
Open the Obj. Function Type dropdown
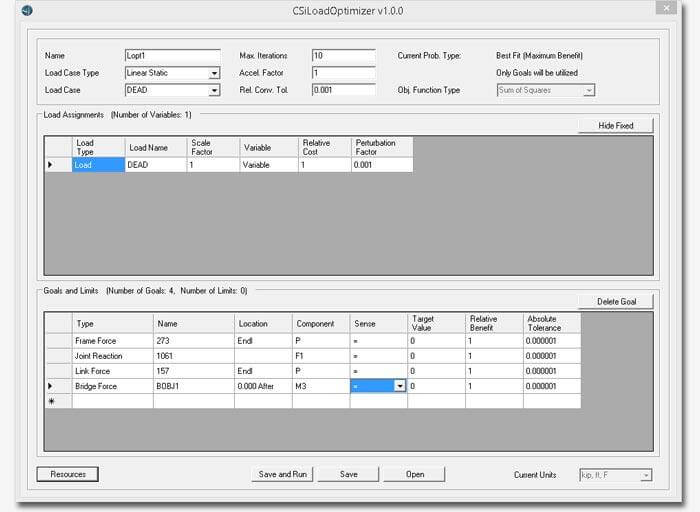tap(589, 91)
